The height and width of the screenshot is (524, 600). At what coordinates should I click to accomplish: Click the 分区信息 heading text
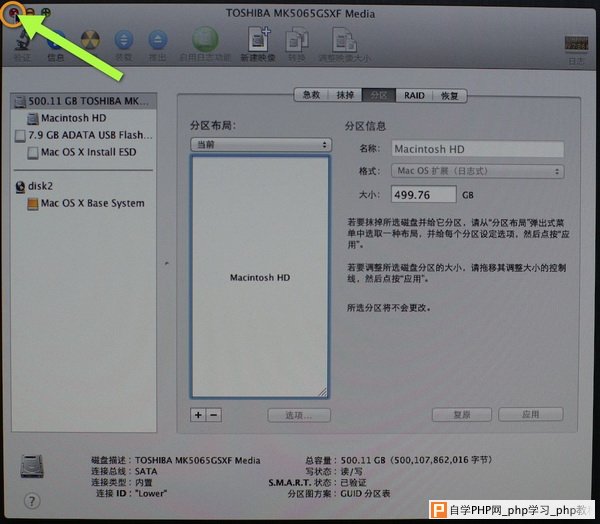(365, 126)
